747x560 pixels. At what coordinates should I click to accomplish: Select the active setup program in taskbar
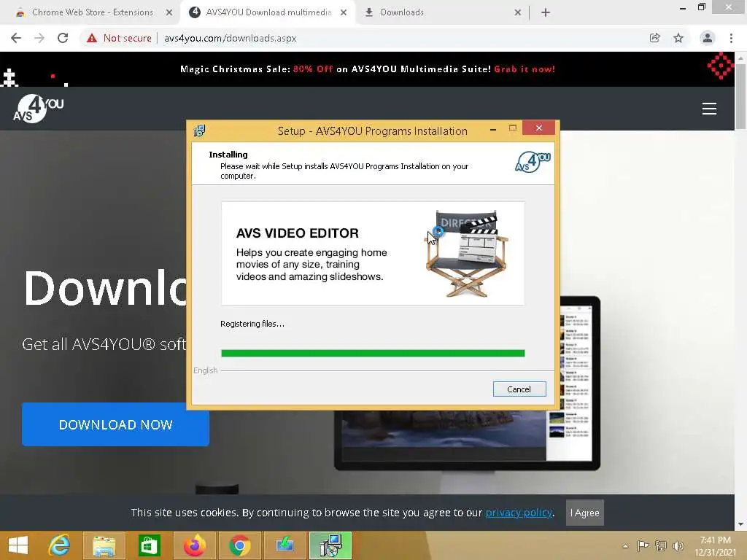tap(330, 545)
